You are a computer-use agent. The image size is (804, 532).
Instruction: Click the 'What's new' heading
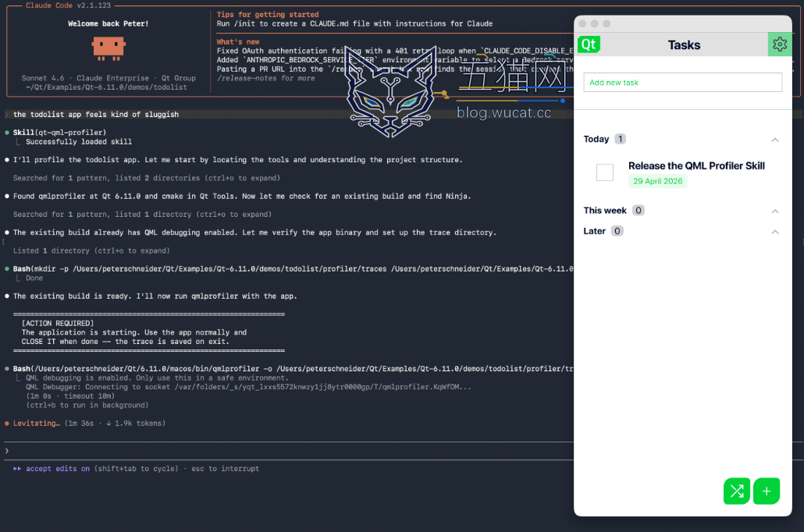click(238, 41)
